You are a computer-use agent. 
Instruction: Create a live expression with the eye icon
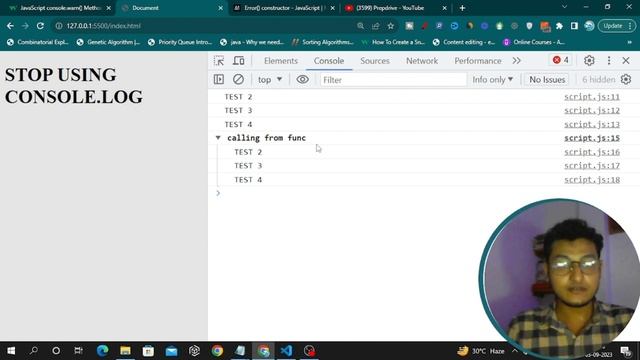pyautogui.click(x=302, y=79)
